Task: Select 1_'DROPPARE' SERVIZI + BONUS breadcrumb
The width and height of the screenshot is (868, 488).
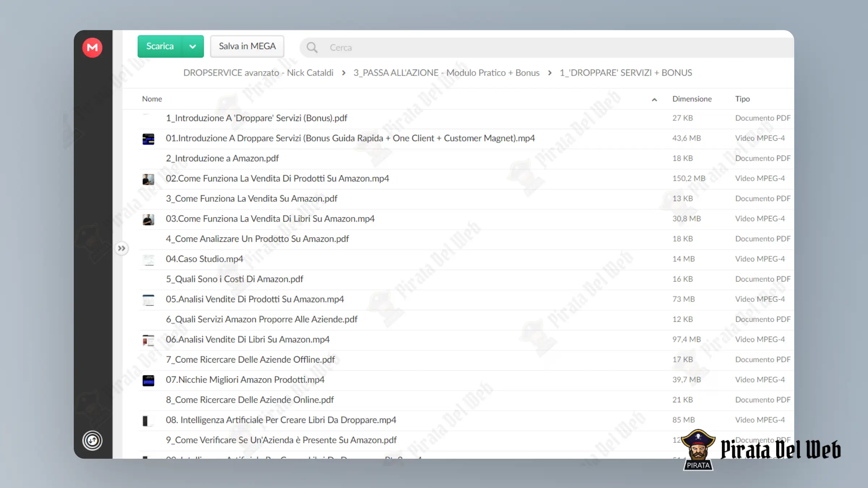Action: point(626,73)
